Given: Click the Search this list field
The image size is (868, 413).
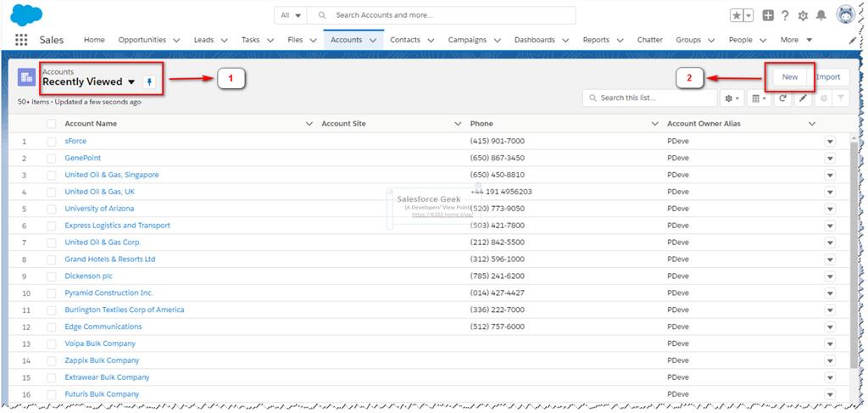Looking at the screenshot, I should pyautogui.click(x=649, y=98).
